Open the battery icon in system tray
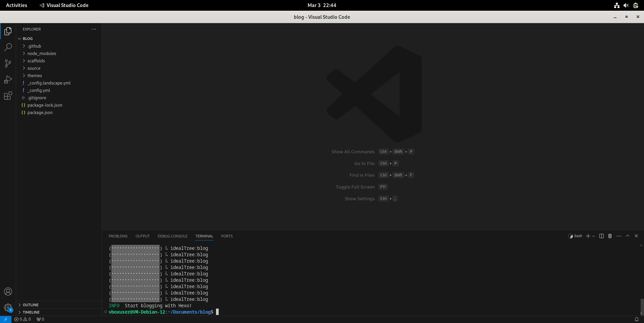This screenshot has height=323, width=644. click(636, 5)
